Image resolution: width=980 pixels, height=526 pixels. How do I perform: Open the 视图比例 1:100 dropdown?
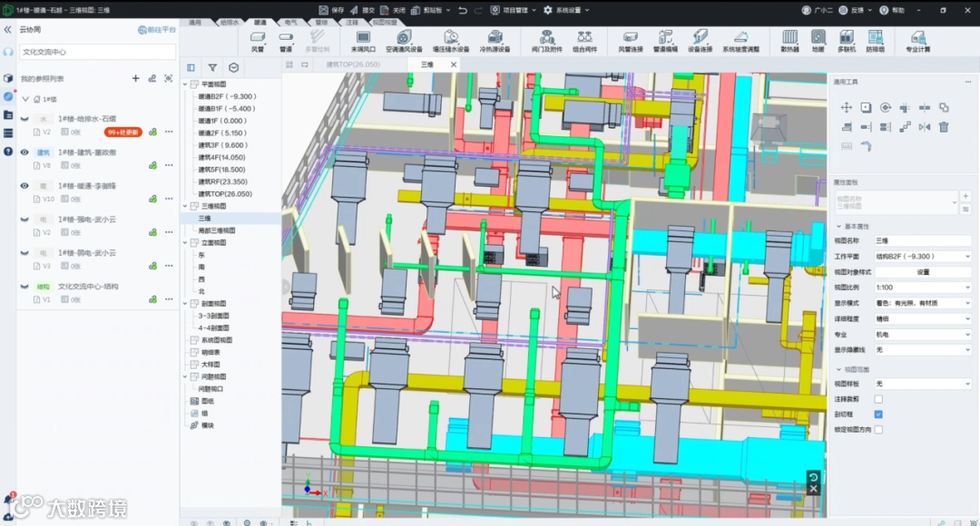click(x=922, y=287)
